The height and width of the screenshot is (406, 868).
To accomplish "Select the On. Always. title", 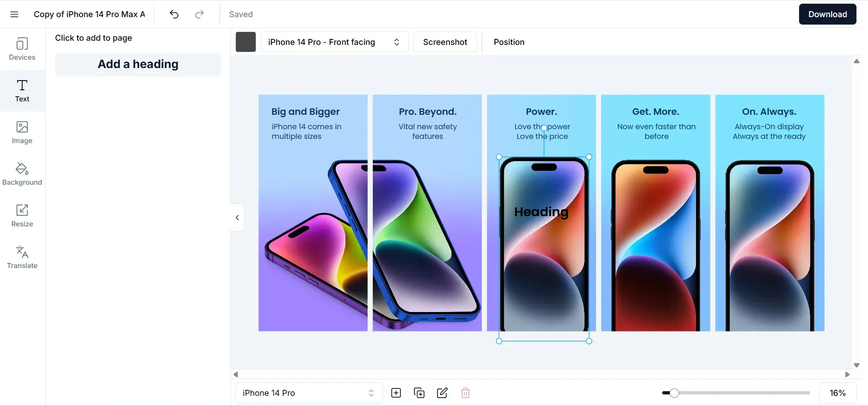I will (770, 112).
